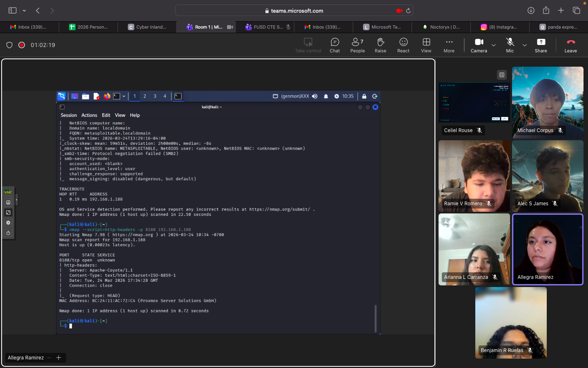This screenshot has width=588, height=368.
Task: Raise your hand in the meeting
Action: pyautogui.click(x=380, y=45)
